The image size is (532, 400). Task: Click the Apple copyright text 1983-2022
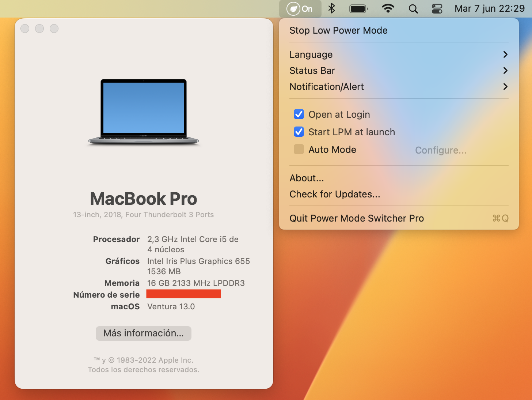144,360
